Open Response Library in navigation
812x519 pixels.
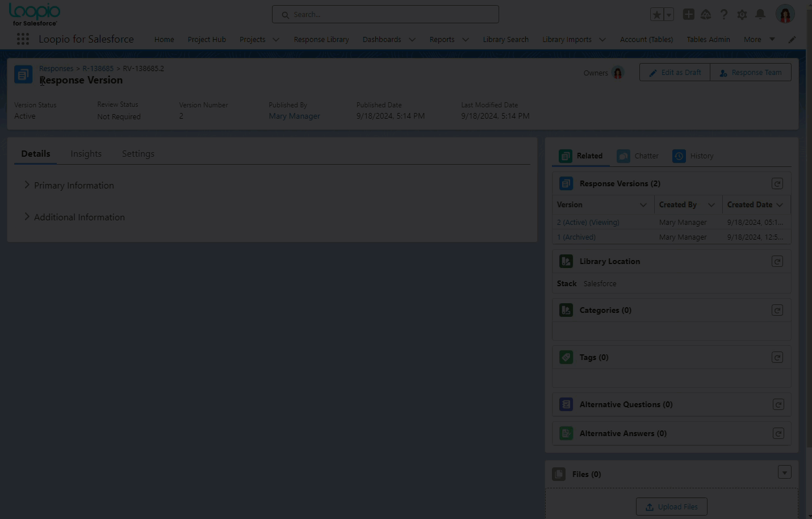click(x=321, y=40)
